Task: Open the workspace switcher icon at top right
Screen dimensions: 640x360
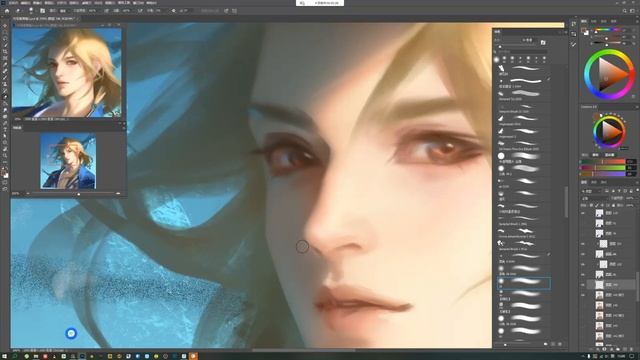Action: tap(633, 11)
